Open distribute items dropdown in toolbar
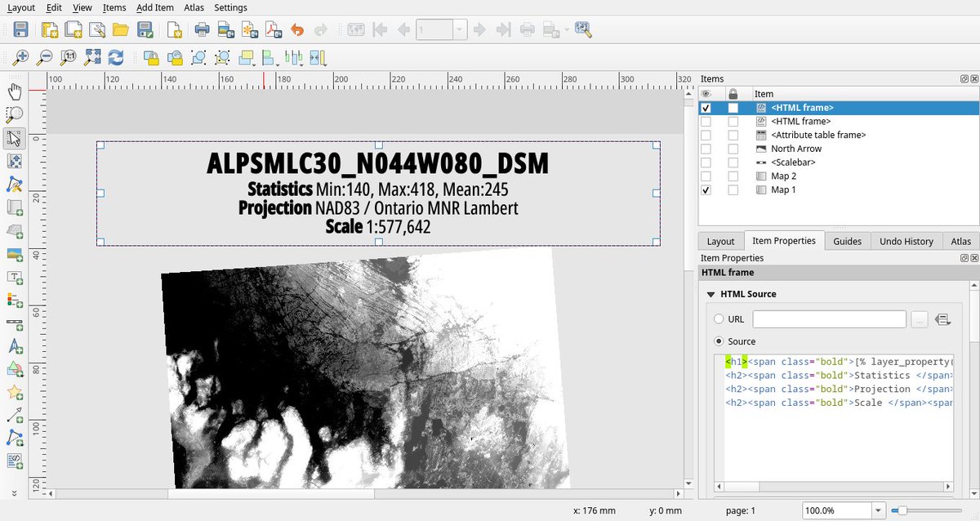Viewport: 980px width, 521px height. 295,57
